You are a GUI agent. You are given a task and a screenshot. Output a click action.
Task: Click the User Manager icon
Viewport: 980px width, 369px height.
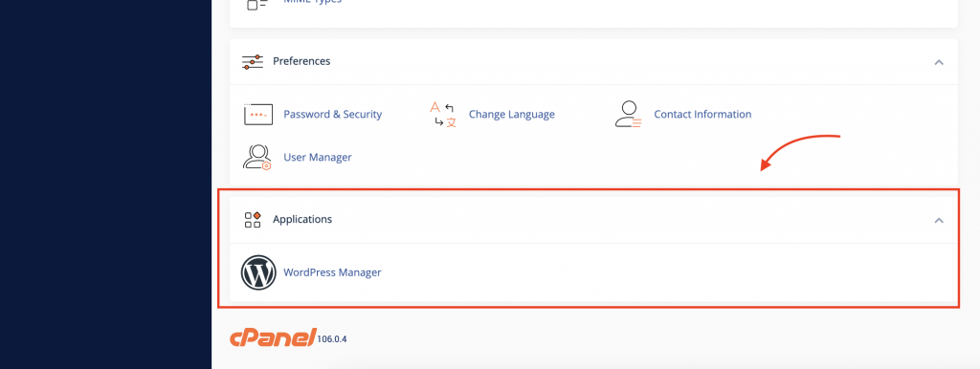(x=256, y=158)
